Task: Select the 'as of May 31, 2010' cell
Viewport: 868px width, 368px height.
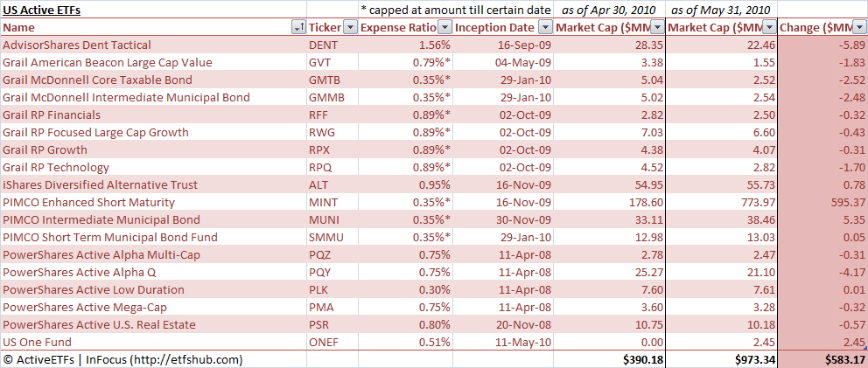Action: click(x=722, y=10)
